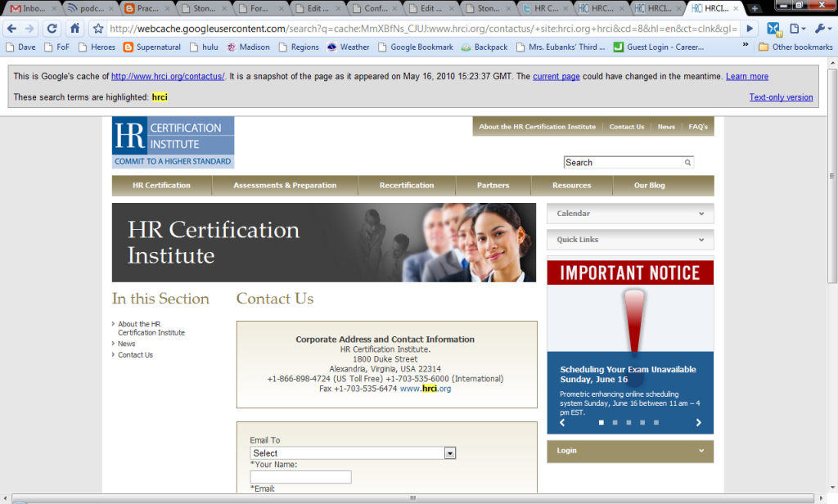838x504 pixels.
Task: Click the address bar URL field
Action: (x=423, y=29)
